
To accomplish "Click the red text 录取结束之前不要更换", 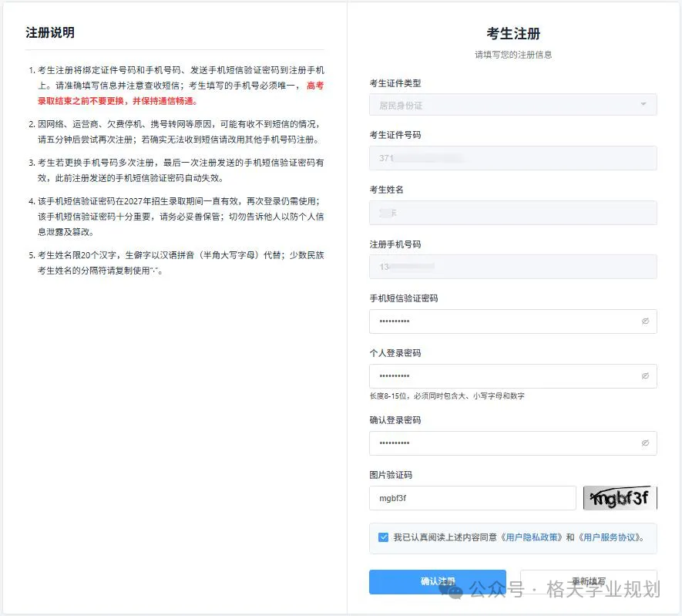I will click(x=81, y=101).
